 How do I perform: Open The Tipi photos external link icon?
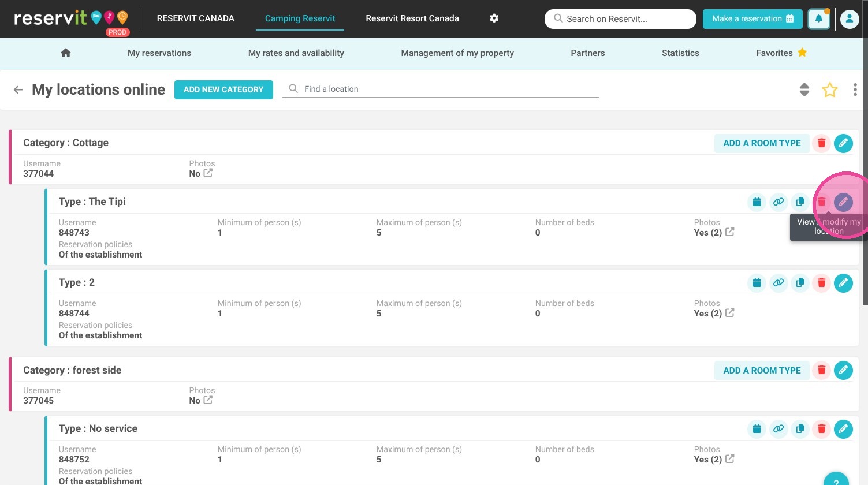pos(730,232)
